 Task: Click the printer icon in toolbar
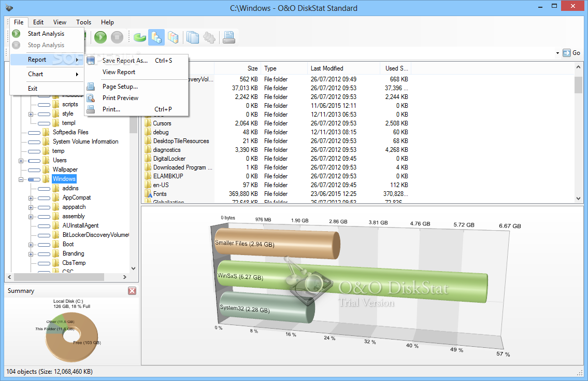pos(229,37)
